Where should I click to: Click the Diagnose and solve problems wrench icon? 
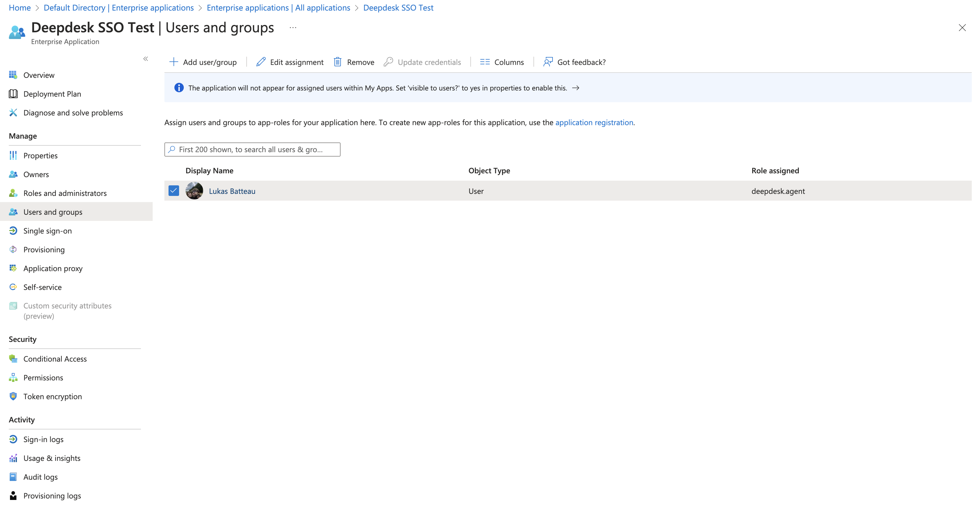[13, 113]
